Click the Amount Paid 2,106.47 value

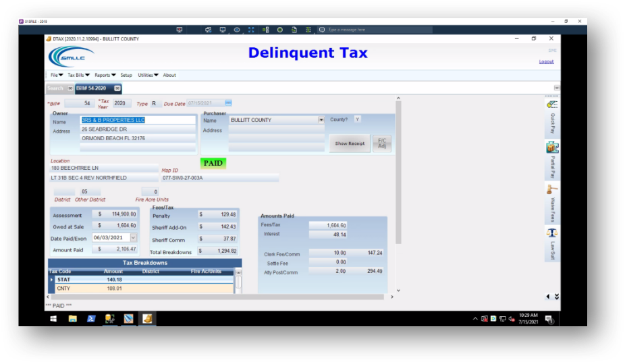(x=115, y=249)
